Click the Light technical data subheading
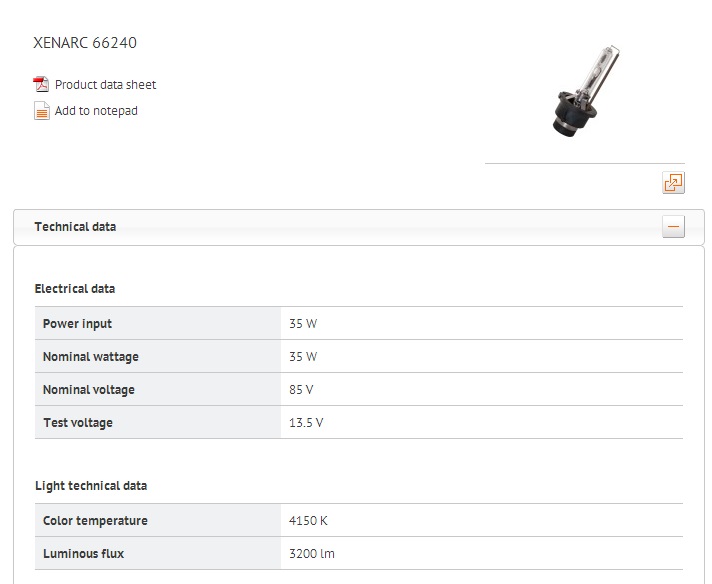Viewport: 712px width, 584px height. click(91, 486)
